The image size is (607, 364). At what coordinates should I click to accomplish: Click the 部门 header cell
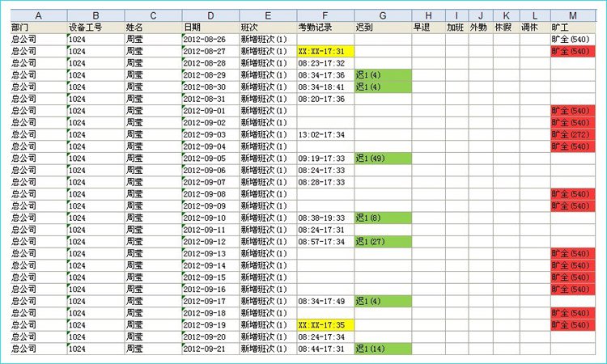pos(38,27)
